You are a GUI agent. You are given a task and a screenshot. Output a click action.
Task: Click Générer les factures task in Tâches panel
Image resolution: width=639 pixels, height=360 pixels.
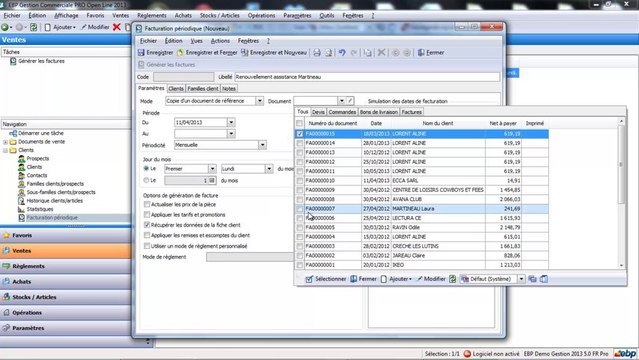(41, 61)
